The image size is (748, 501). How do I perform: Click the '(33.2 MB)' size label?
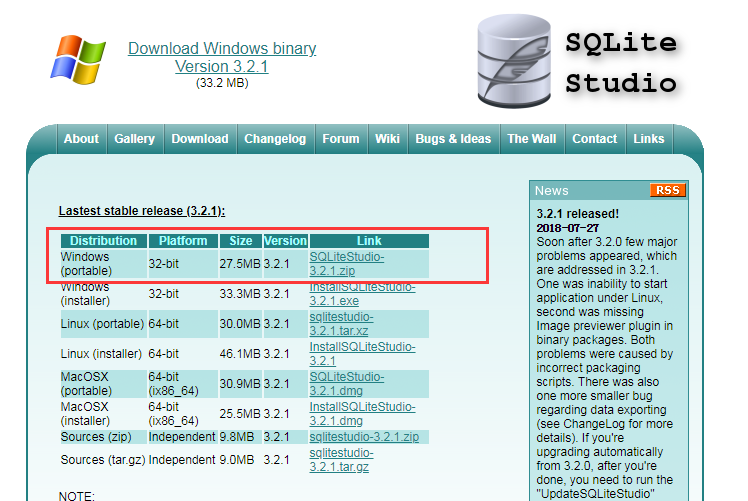(x=222, y=83)
